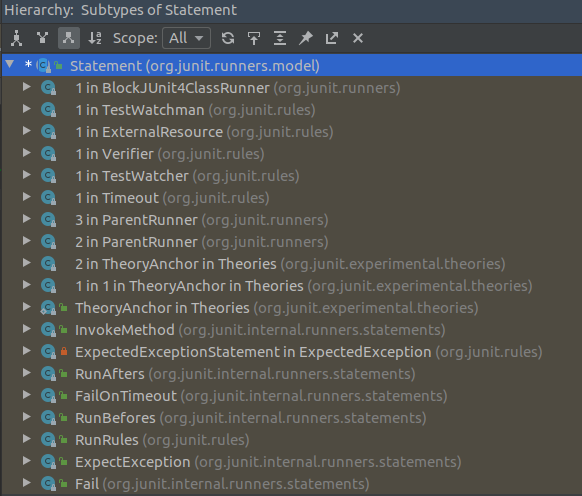Click the autoscroll to source icon

point(254,38)
